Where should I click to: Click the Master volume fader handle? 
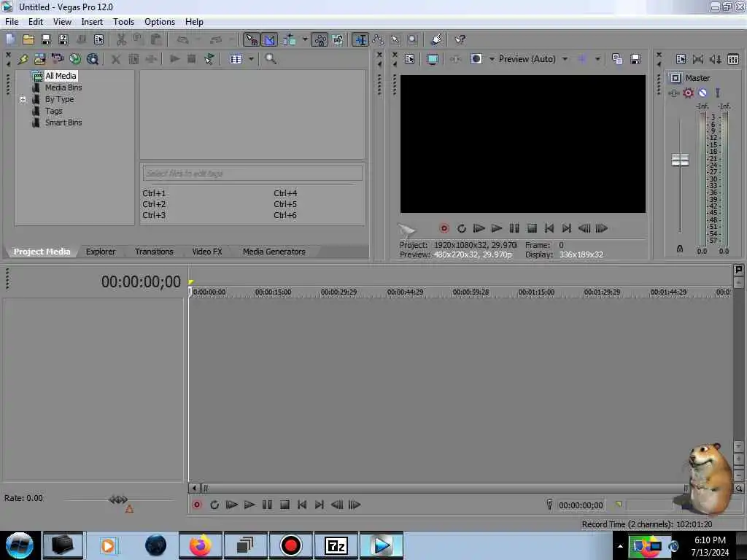(680, 160)
